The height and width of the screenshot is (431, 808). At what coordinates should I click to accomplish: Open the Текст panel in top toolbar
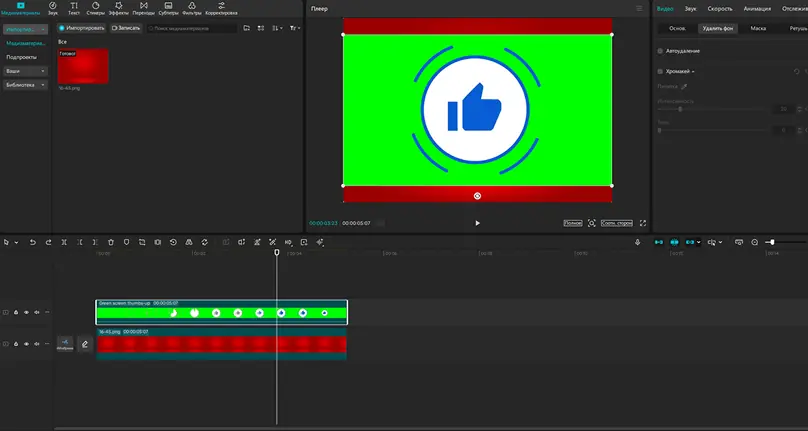click(74, 8)
